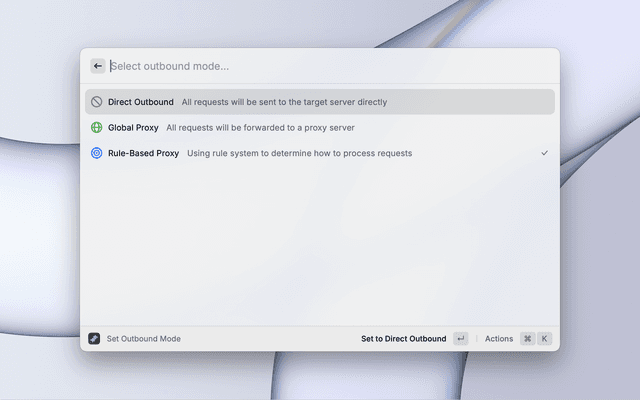This screenshot has height=400, width=640.
Task: Click the Set Outbound Mode footer label
Action: [x=144, y=339]
